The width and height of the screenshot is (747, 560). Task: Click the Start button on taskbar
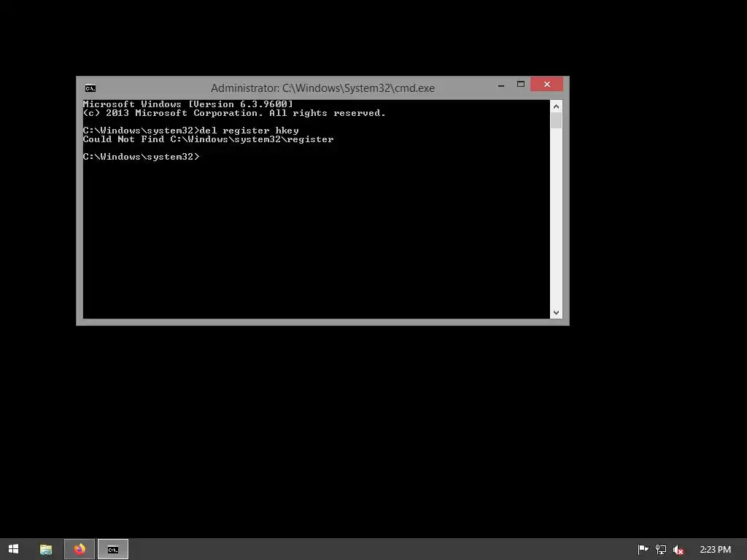click(13, 549)
